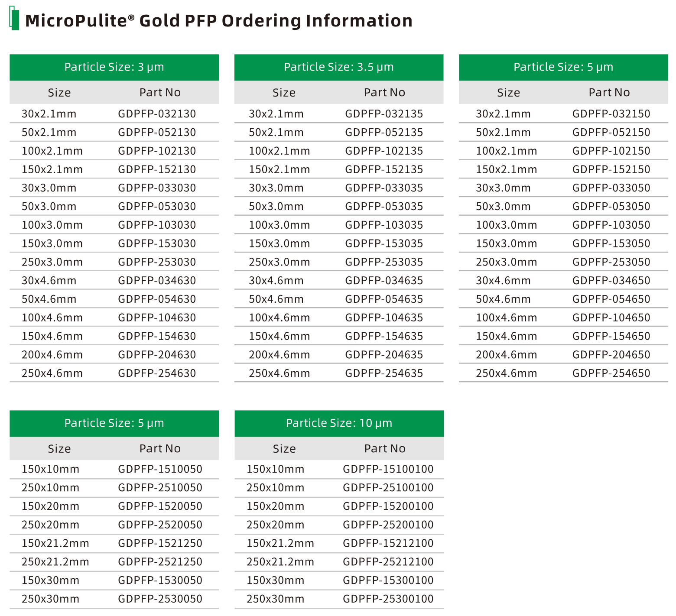
Task: Click part number GDPFP-152130
Action: [x=157, y=170]
